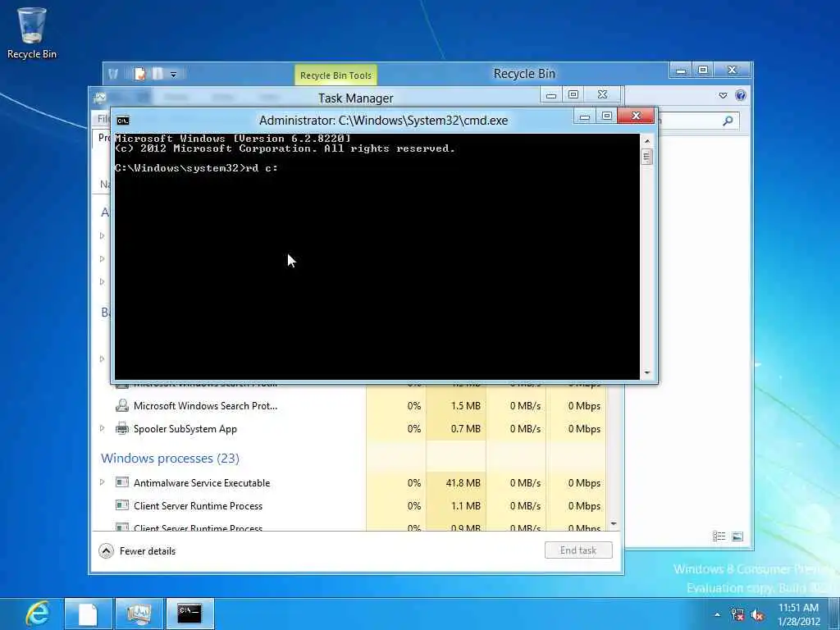This screenshot has width=840, height=630.
Task: Switch to Command Prompt via the taskbar
Action: [x=189, y=614]
